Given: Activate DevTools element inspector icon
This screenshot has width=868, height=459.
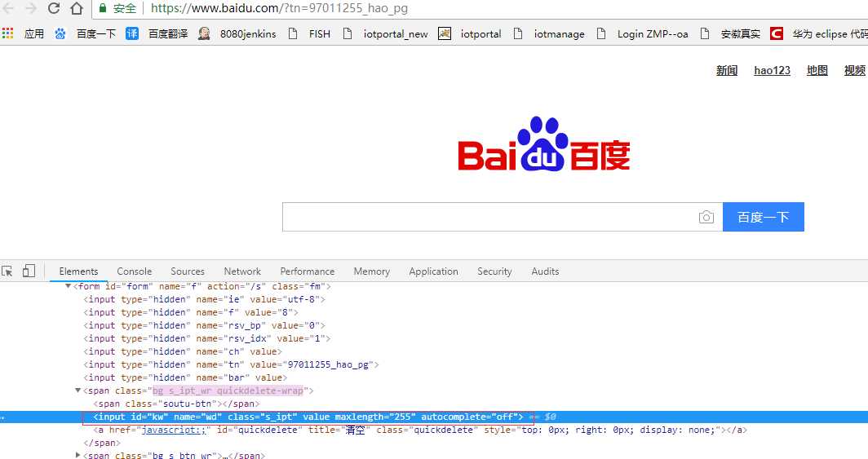Looking at the screenshot, I should [7, 271].
